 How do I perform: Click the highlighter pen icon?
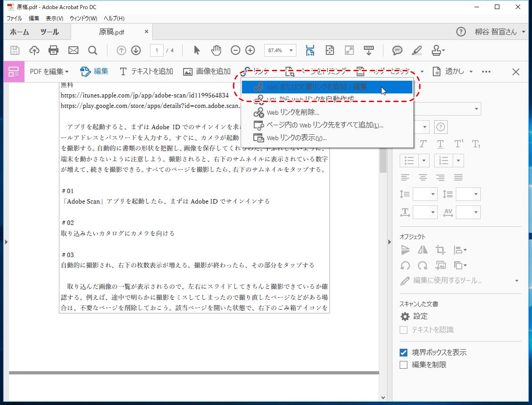click(417, 50)
